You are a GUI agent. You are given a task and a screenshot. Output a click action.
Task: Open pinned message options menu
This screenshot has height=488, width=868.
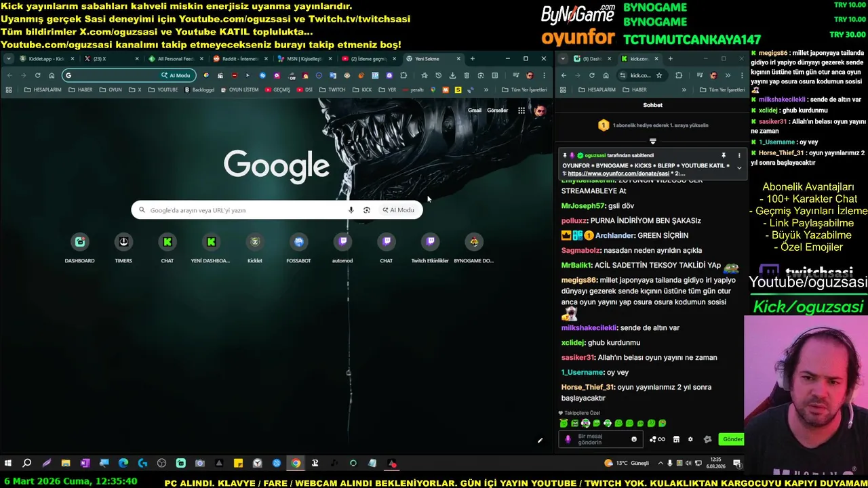pyautogui.click(x=739, y=155)
